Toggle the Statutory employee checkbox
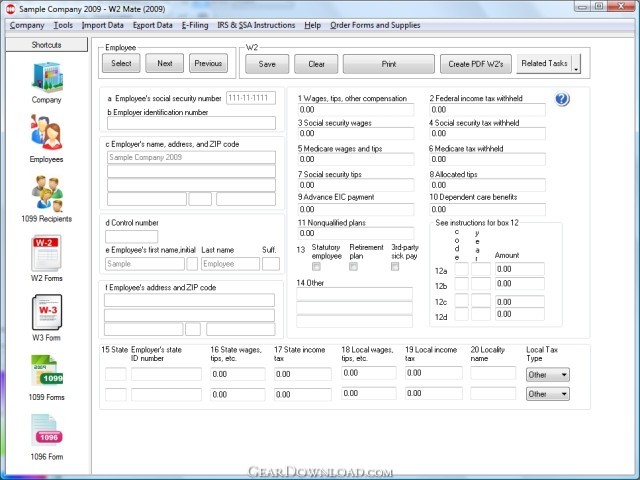The height and width of the screenshot is (480, 640). (316, 267)
